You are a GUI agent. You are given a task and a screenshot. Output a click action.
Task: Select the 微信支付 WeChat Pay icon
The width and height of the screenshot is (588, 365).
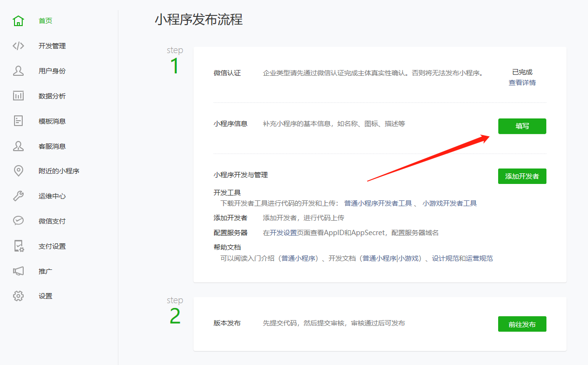(18, 221)
